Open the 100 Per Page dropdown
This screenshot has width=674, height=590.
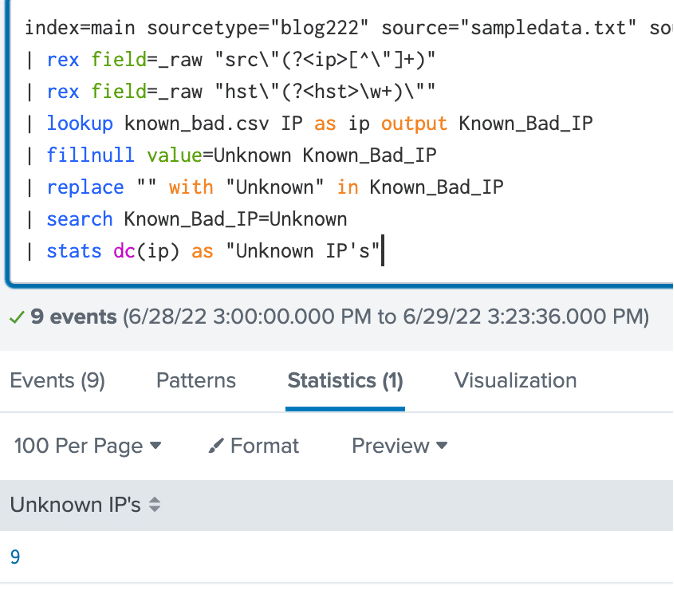click(87, 446)
